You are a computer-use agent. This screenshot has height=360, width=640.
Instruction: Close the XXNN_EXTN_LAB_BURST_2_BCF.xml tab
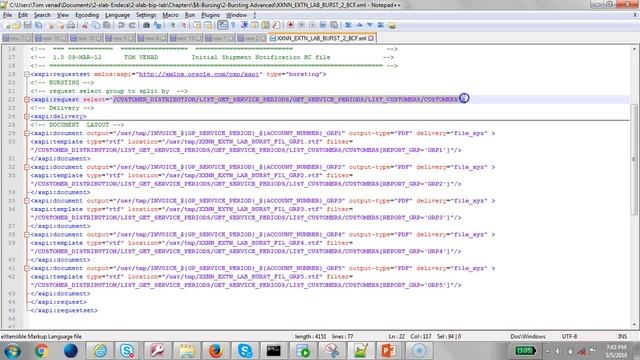(x=371, y=38)
